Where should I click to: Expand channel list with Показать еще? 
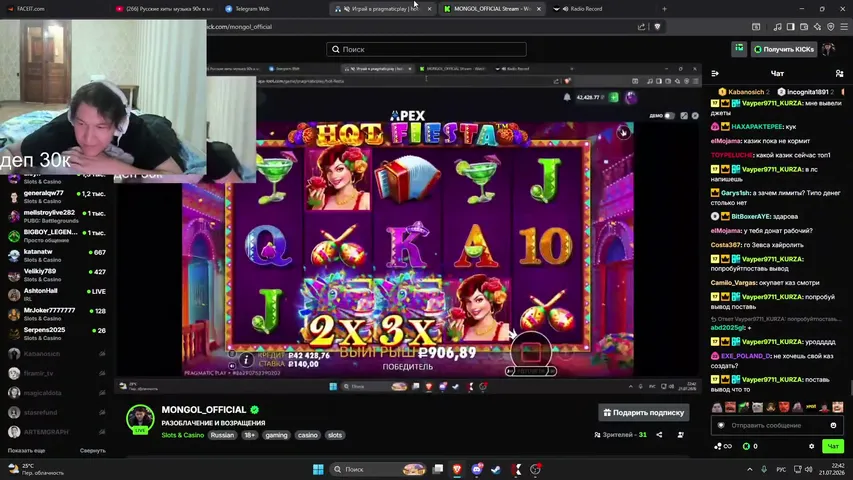click(x=26, y=451)
